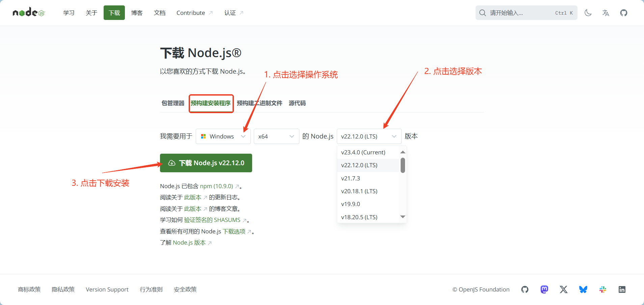The image size is (644, 305).
Task: Collapse the v22.12.0 (LTS) version dropdown
Action: (x=369, y=136)
